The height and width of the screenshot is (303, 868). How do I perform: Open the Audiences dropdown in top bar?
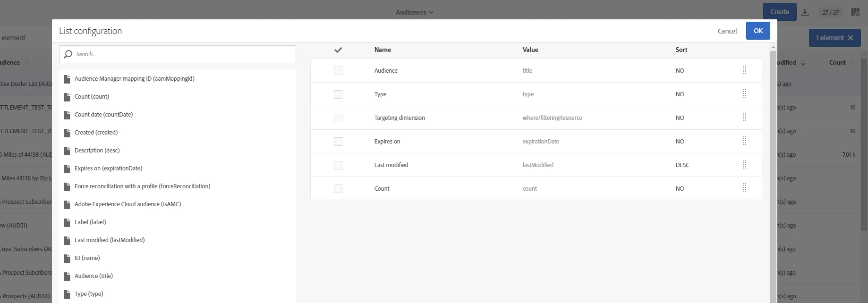414,12
